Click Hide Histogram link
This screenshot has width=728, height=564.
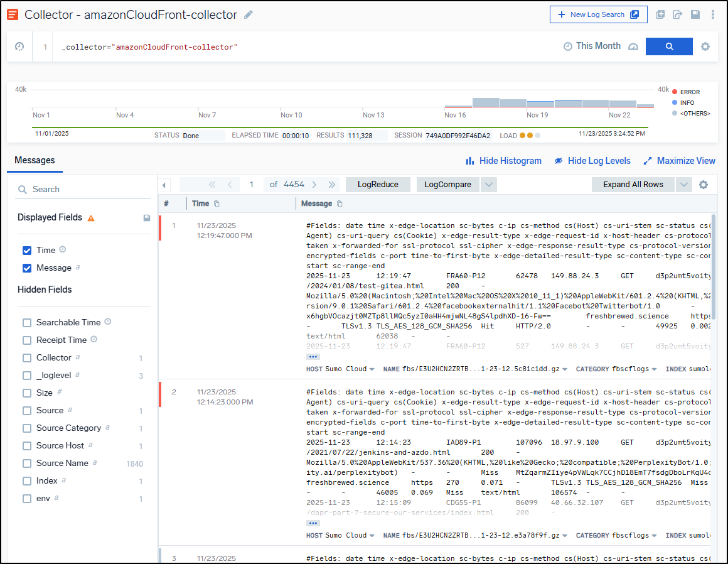coord(503,161)
